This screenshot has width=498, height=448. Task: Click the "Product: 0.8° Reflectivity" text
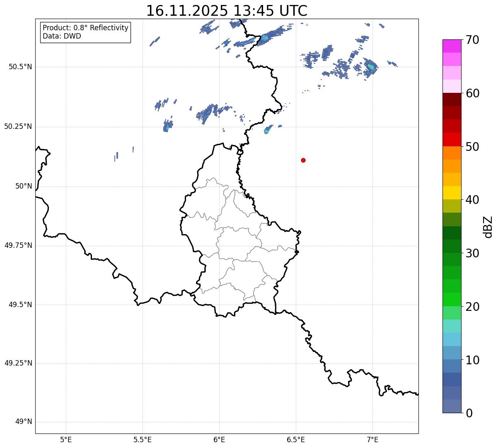(x=86, y=28)
